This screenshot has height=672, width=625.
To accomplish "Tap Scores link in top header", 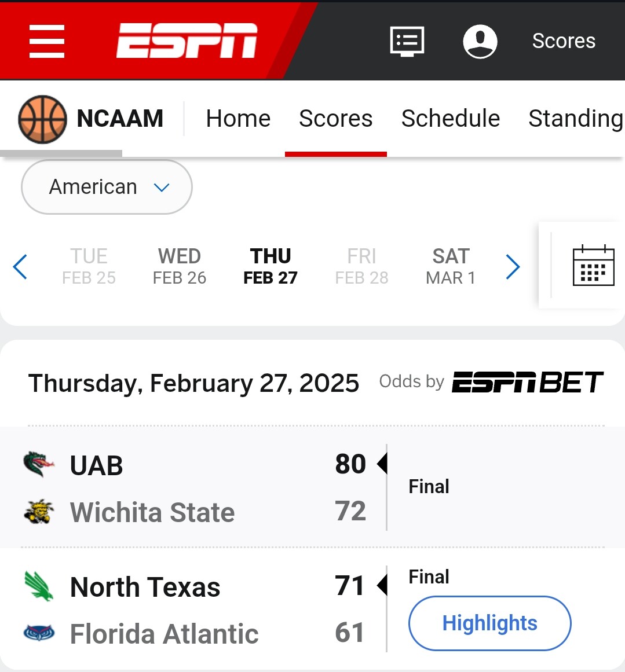I will 563,41.
